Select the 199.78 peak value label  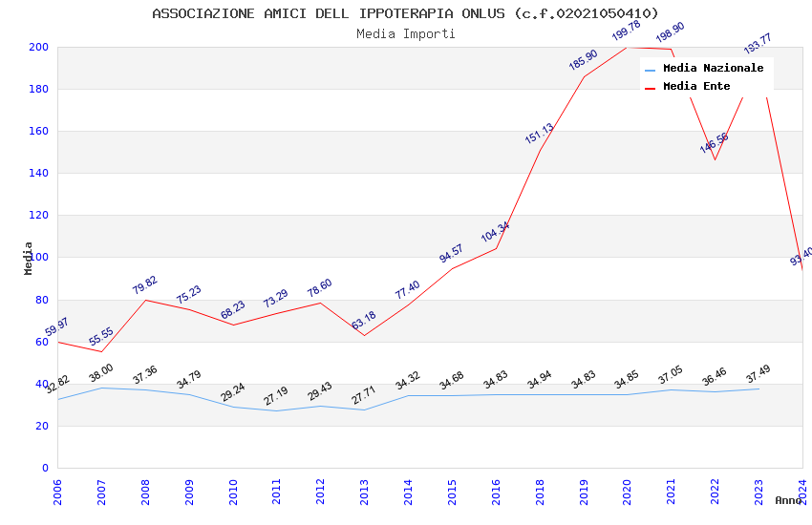point(627,31)
